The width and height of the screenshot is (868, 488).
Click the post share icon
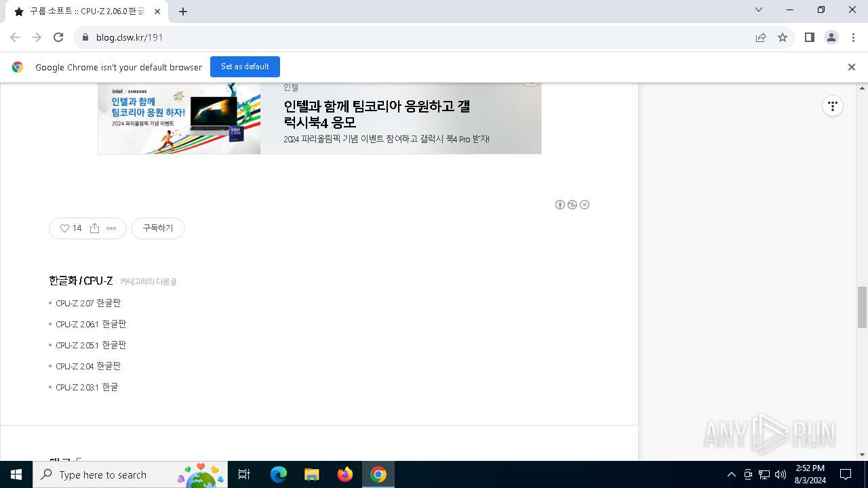[95, 228]
